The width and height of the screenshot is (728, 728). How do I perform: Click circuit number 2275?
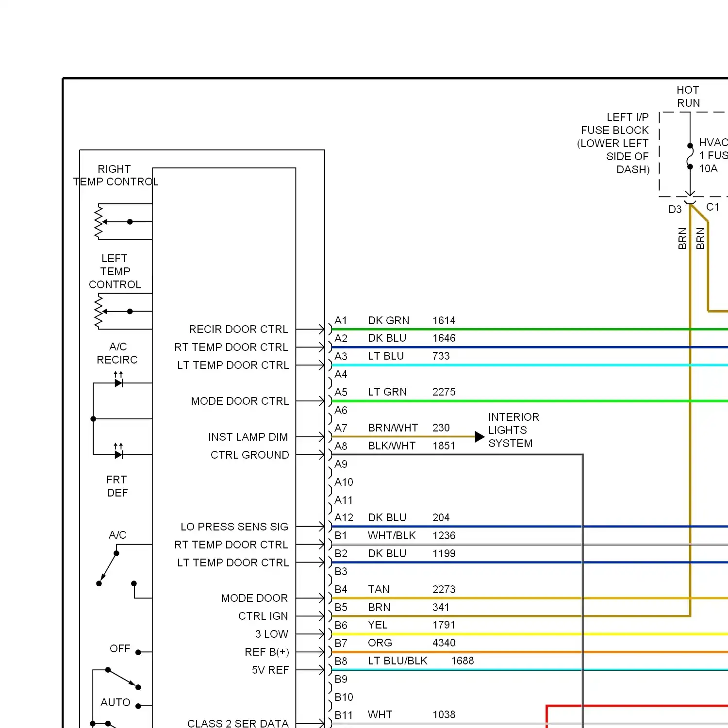(444, 392)
